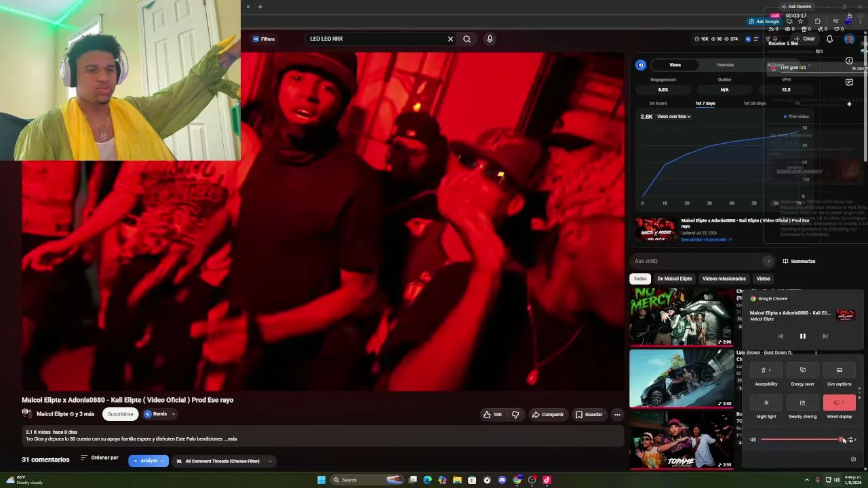868x488 pixels.
Task: Select the 1st 7 days range tab
Action: [705, 103]
